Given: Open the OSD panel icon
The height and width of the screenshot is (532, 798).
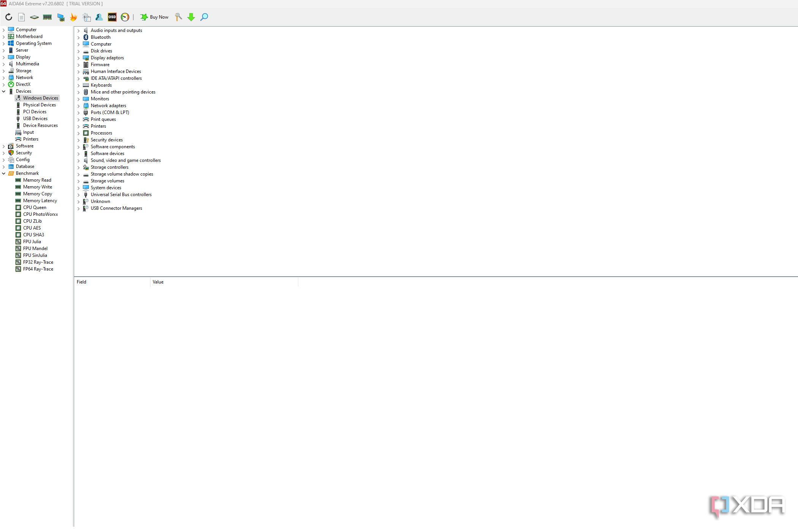Looking at the screenshot, I should pos(112,17).
